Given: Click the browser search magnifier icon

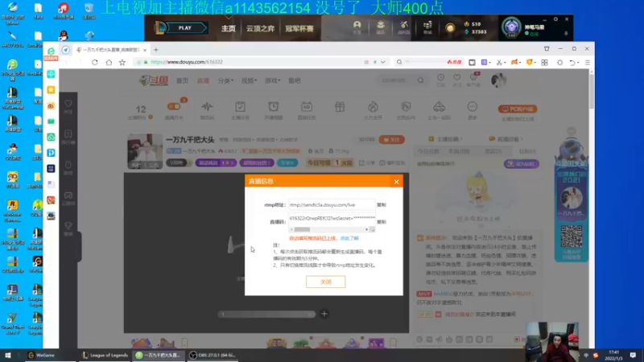Looking at the screenshot, I should [399, 63].
